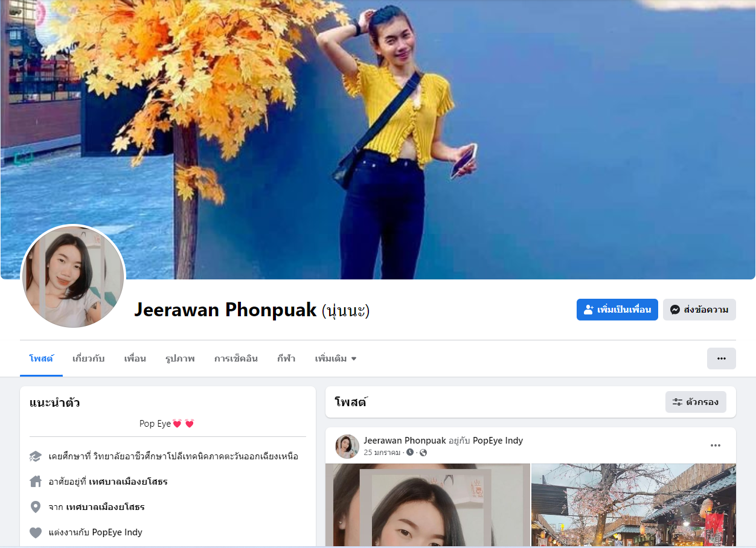Open the market street post photo
The image size is (756, 548).
(633, 505)
